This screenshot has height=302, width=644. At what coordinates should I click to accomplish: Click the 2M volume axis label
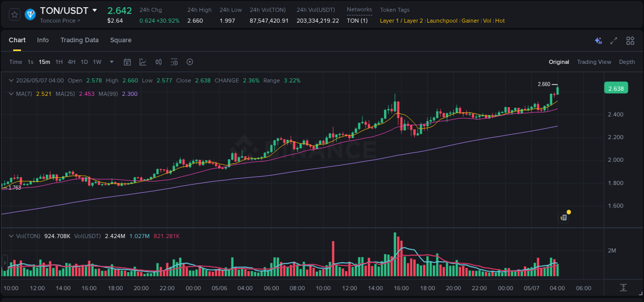(612, 250)
